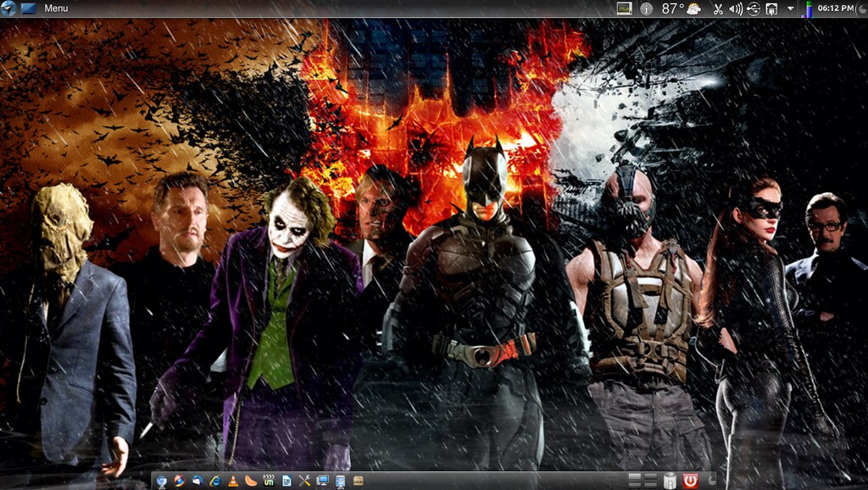
Task: Open the scissors clipboard manager
Action: pyautogui.click(x=718, y=9)
